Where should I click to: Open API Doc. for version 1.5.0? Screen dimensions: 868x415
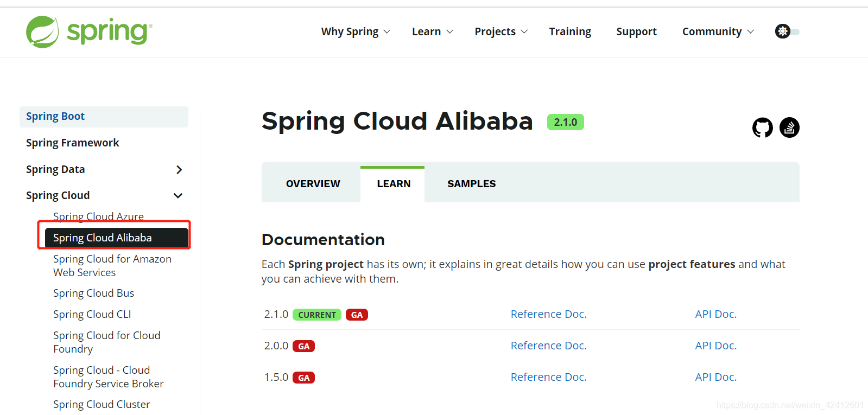(x=716, y=377)
